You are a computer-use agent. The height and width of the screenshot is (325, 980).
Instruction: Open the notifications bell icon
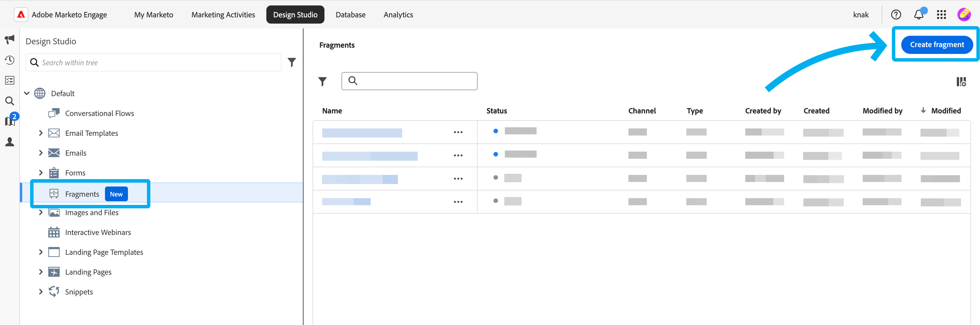pyautogui.click(x=919, y=15)
